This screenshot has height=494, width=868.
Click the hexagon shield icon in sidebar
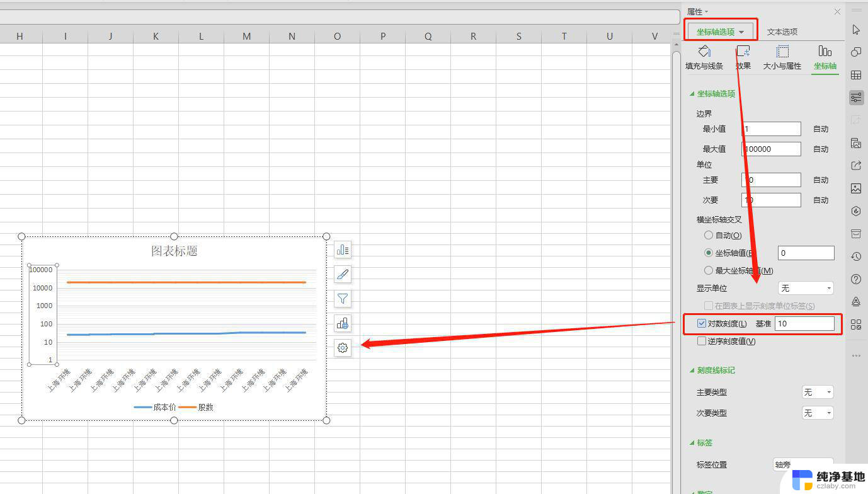pyautogui.click(x=856, y=211)
